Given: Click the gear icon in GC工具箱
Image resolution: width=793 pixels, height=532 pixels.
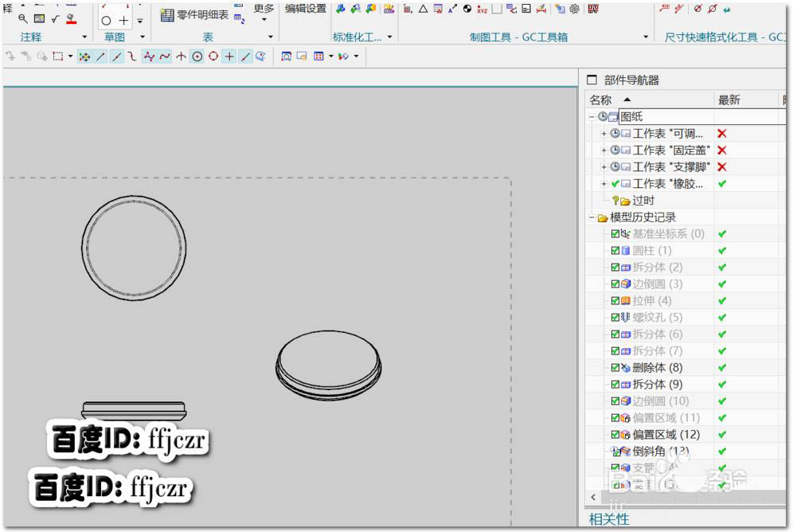Looking at the screenshot, I should click(575, 9).
